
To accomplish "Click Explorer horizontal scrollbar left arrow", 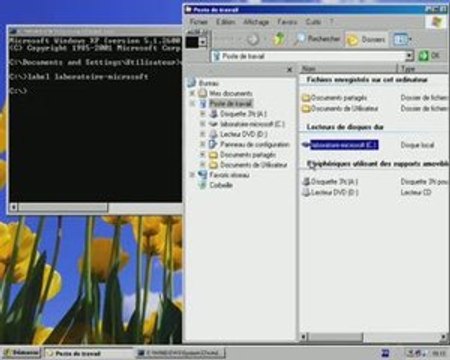I will coord(303,337).
